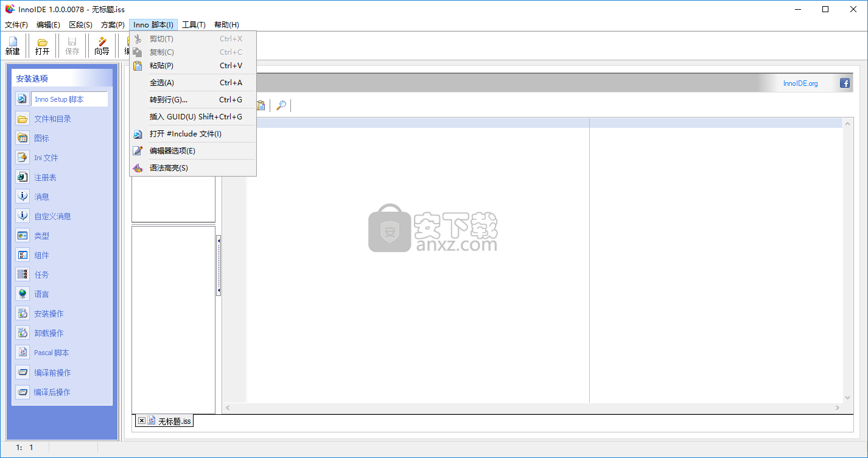Click the 文件和目录 sidebar label
This screenshot has height=458, width=868.
coord(53,119)
